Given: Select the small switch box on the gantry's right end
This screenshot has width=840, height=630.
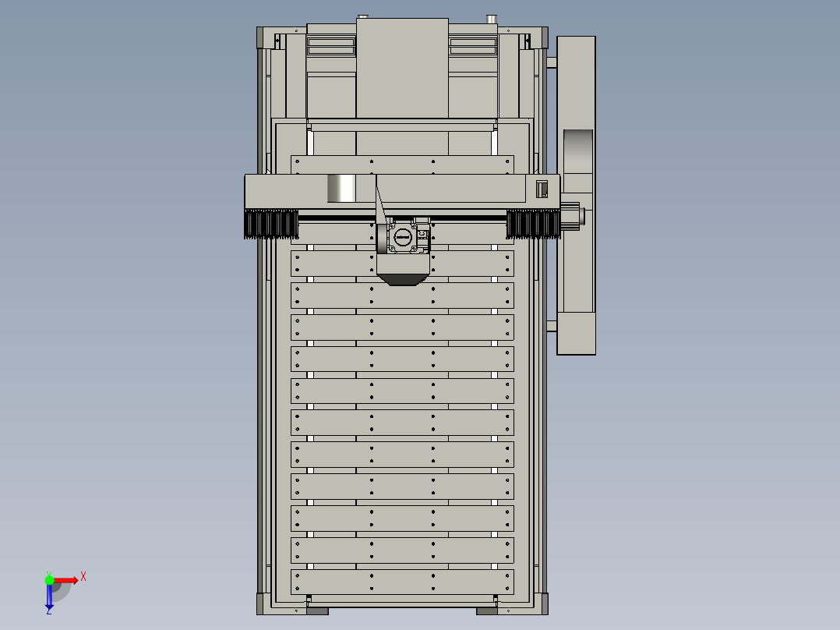Looking at the screenshot, I should tap(542, 189).
